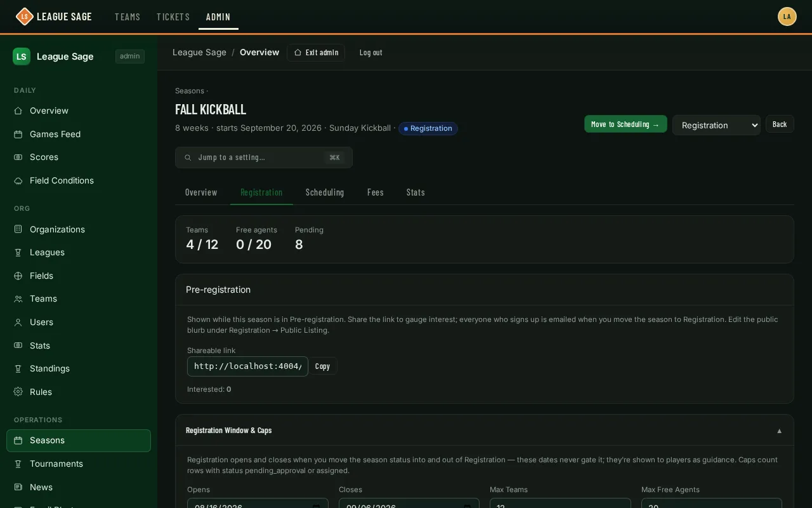Click the Seasons breadcrumb above Fall Kickball
Screen dimensions: 812x508
pyautogui.click(x=190, y=91)
